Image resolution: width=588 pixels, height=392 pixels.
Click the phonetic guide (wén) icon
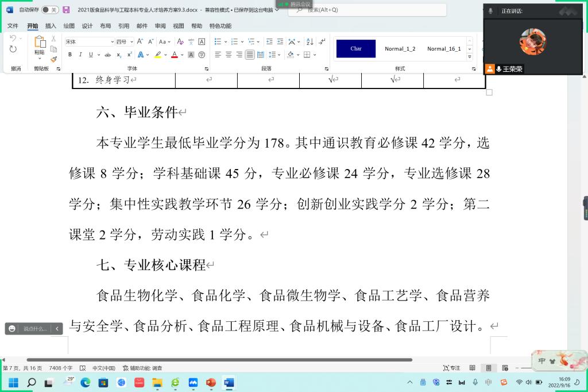click(191, 41)
